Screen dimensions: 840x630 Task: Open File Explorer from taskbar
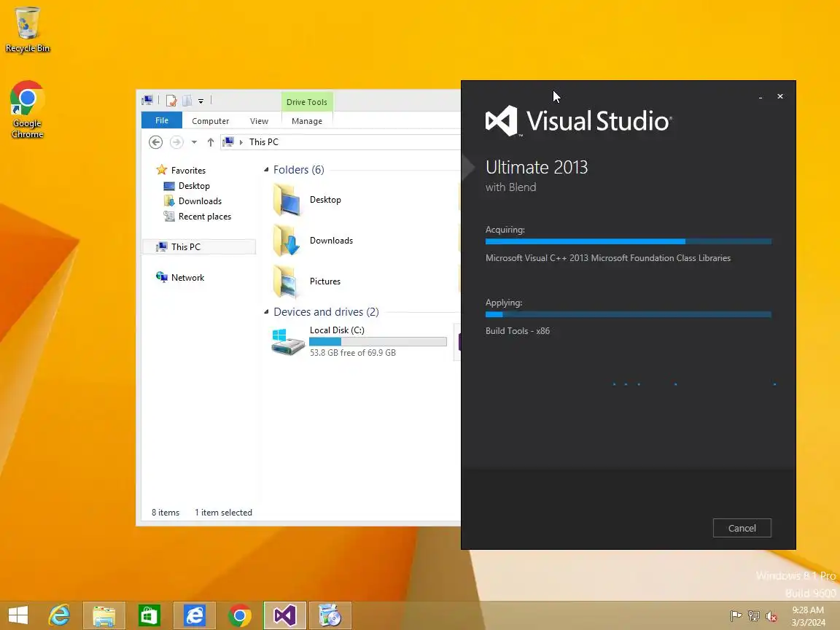tap(104, 615)
